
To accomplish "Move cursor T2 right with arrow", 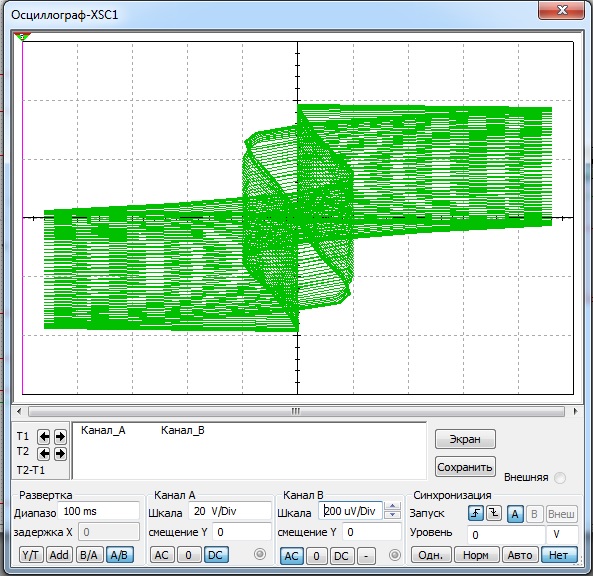I will tap(60, 453).
